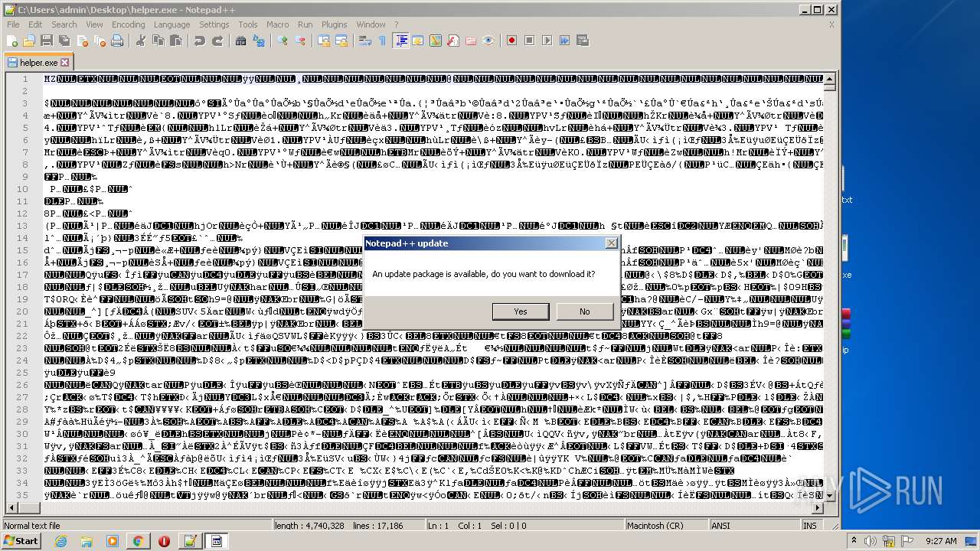
Task: Open the Tools menu
Action: point(248,24)
